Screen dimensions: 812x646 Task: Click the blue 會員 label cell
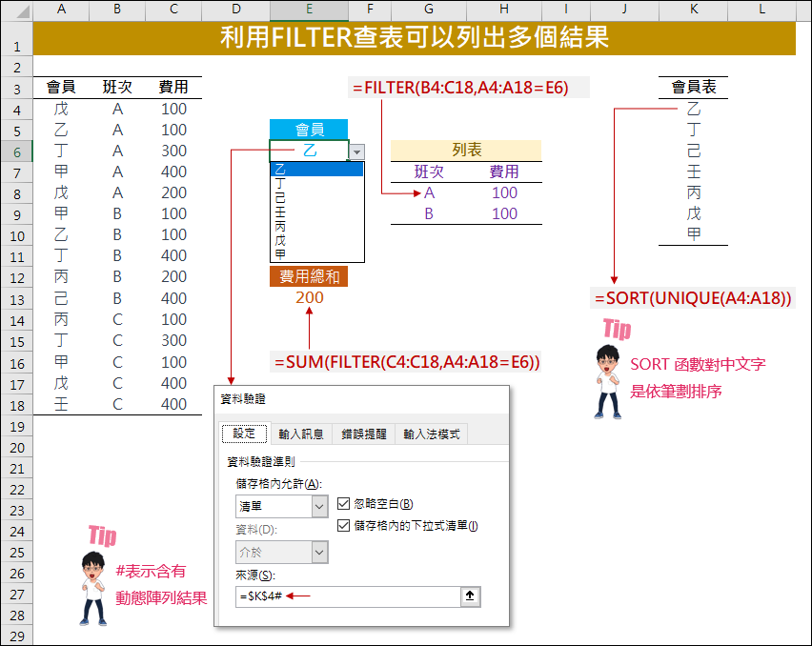(309, 130)
